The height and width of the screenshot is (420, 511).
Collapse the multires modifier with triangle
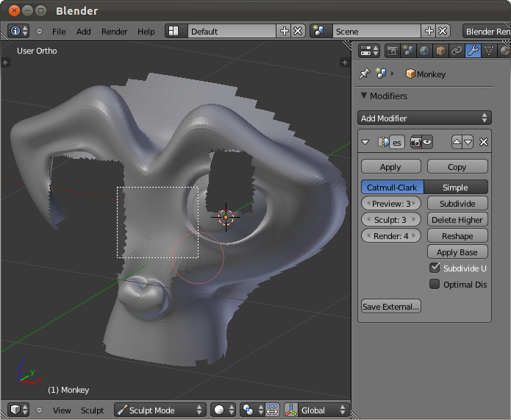[365, 143]
